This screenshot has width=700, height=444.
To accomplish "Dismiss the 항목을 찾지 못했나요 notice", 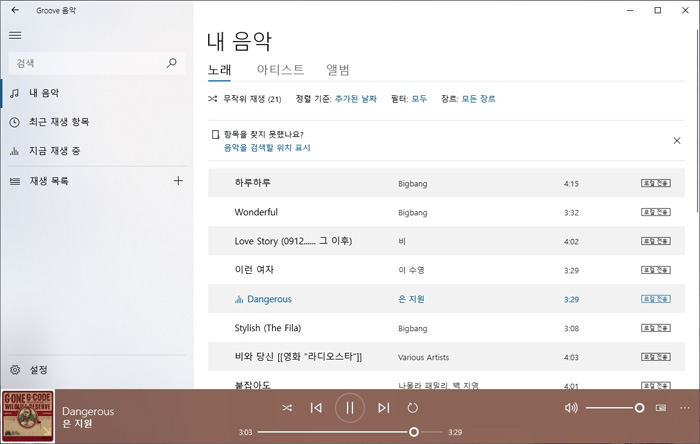I will pos(677,141).
